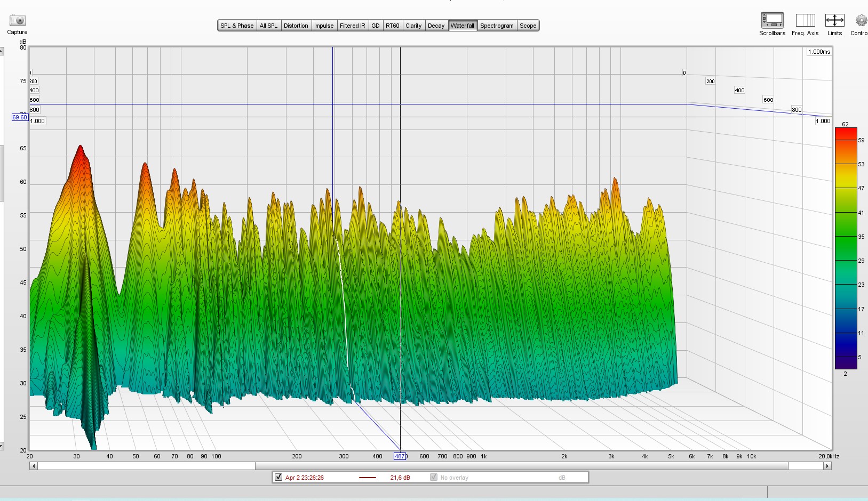
Task: Toggle the No overlay checkbox
Action: (434, 477)
